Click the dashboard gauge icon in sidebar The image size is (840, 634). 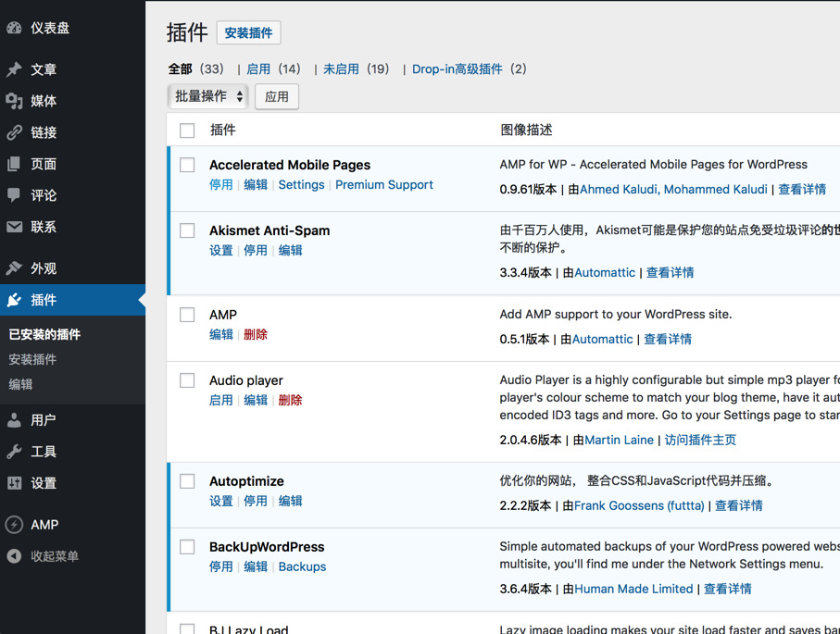pos(14,28)
